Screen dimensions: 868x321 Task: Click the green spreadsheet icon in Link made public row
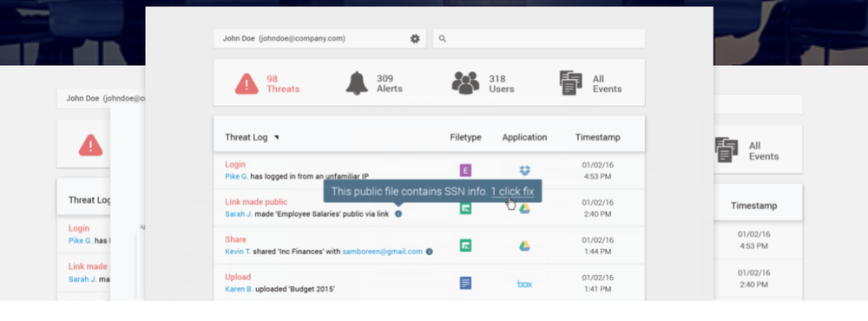tap(465, 208)
